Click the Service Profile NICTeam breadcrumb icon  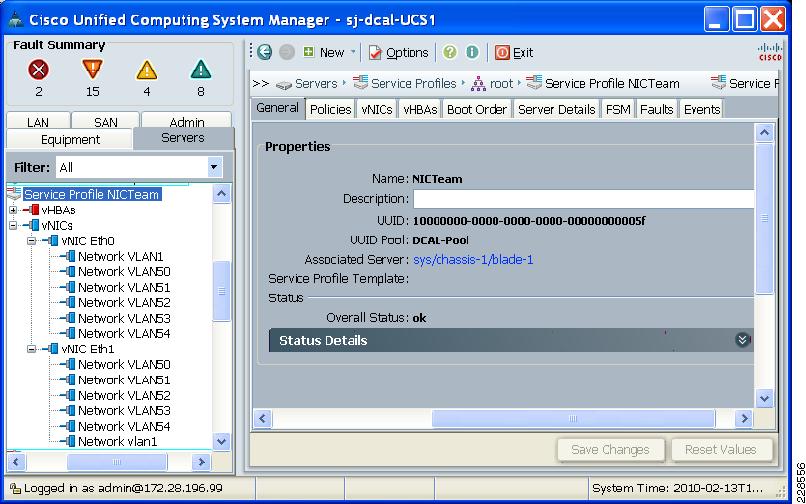[x=534, y=83]
